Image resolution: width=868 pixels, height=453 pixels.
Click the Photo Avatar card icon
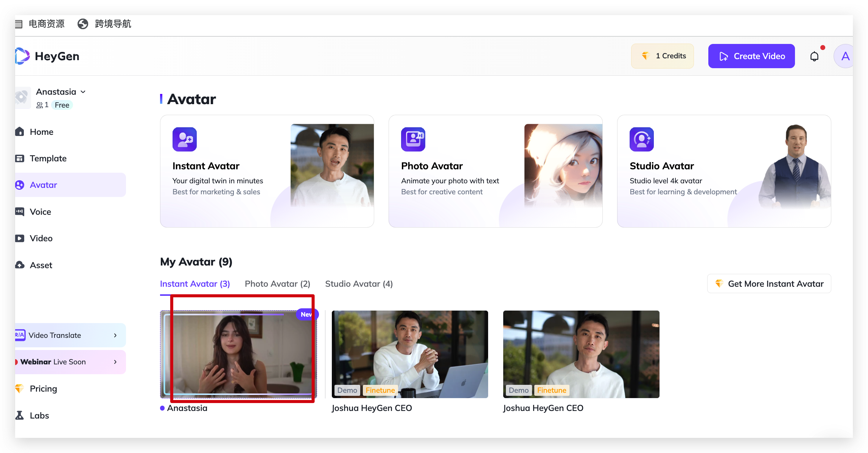[413, 139]
